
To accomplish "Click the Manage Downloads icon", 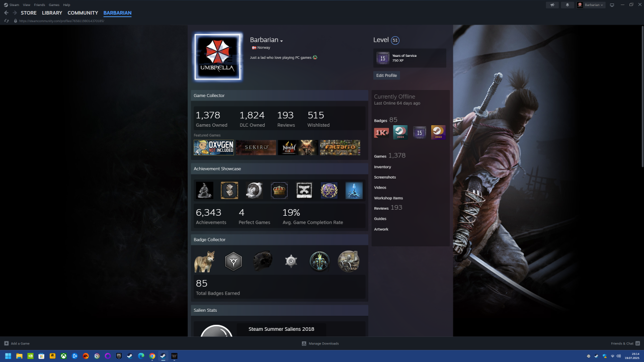I will pos(304,343).
